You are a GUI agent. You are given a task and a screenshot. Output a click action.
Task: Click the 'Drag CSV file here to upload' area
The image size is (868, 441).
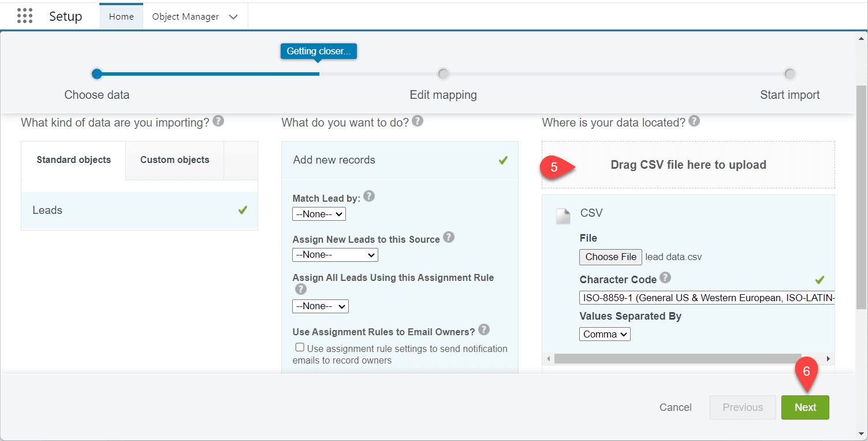point(688,165)
